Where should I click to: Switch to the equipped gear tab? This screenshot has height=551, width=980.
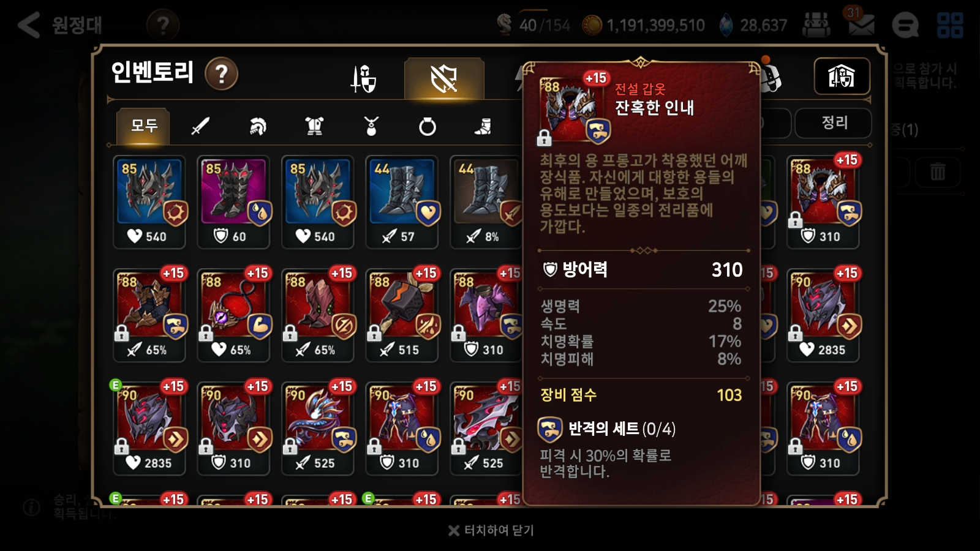click(x=364, y=78)
